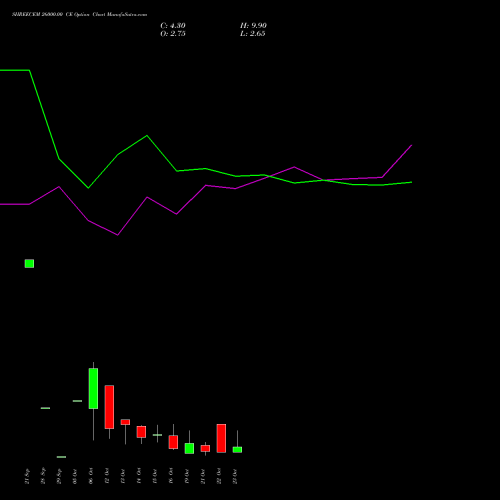
Task: Click the open price value O: 2.75
Action: (173, 34)
